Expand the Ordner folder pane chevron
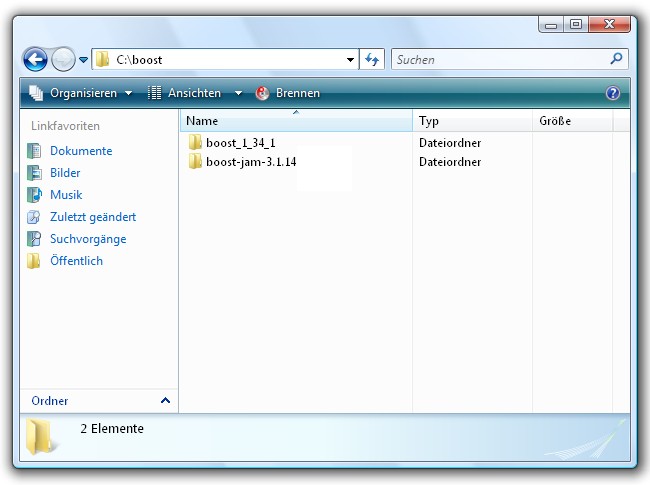Screen dimensions: 650x485 [165, 401]
